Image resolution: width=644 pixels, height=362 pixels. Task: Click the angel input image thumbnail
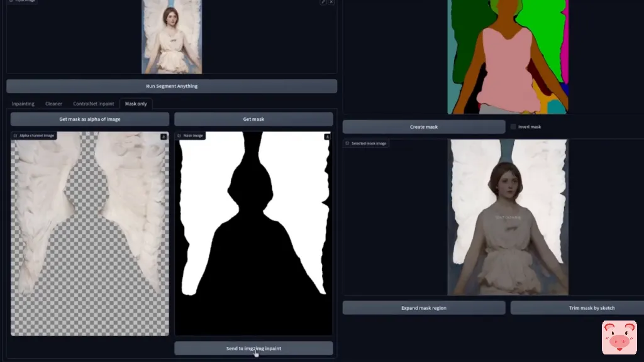click(172, 36)
